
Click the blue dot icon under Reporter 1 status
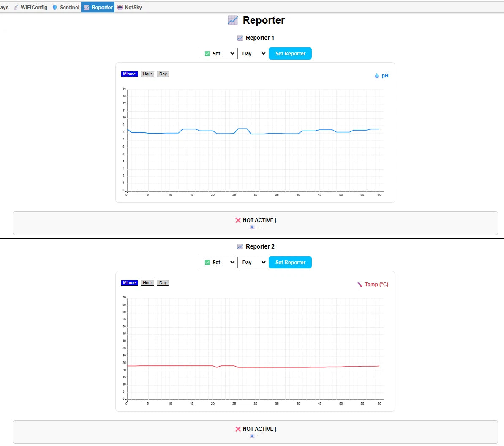(252, 227)
